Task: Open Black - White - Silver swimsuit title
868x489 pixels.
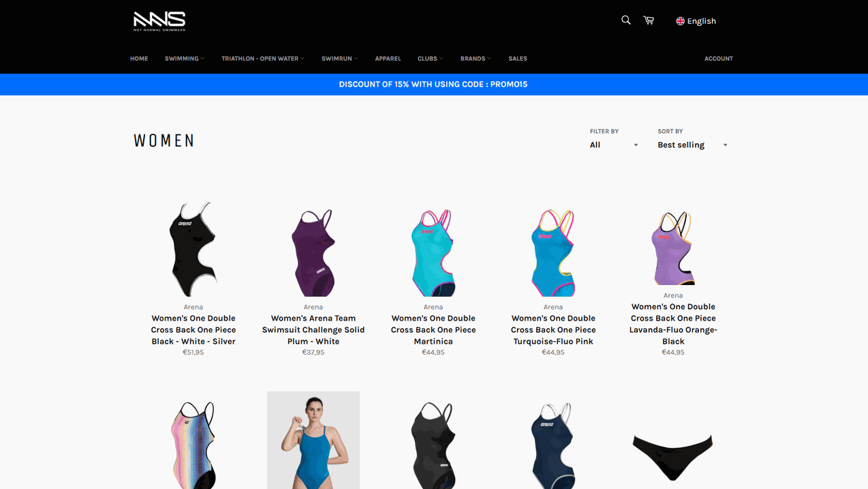Action: (x=193, y=329)
